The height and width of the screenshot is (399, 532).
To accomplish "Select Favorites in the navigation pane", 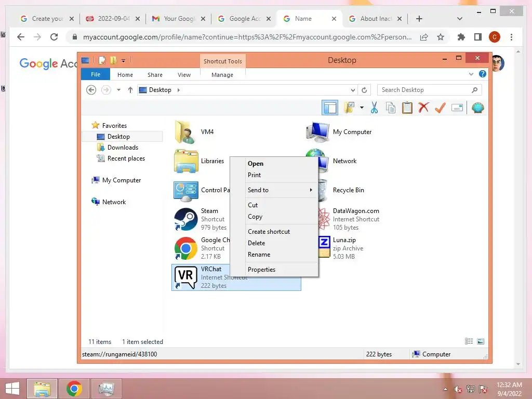I will [114, 126].
